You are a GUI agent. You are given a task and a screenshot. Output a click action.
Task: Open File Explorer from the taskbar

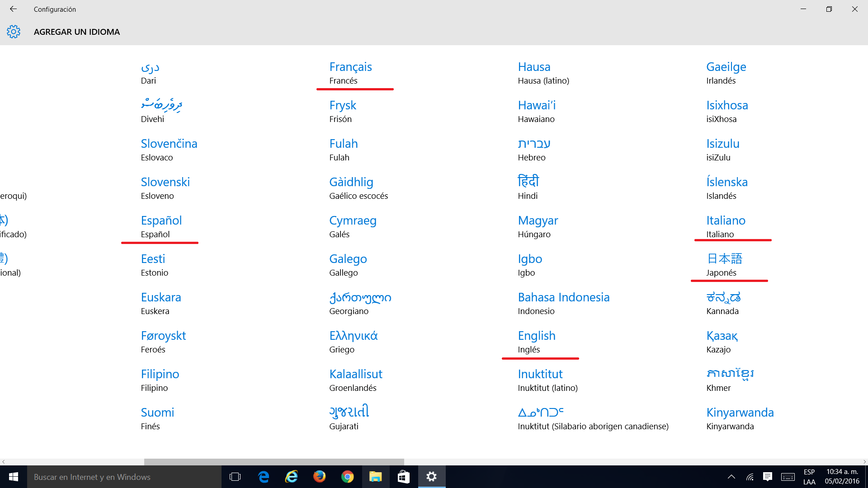click(x=375, y=477)
